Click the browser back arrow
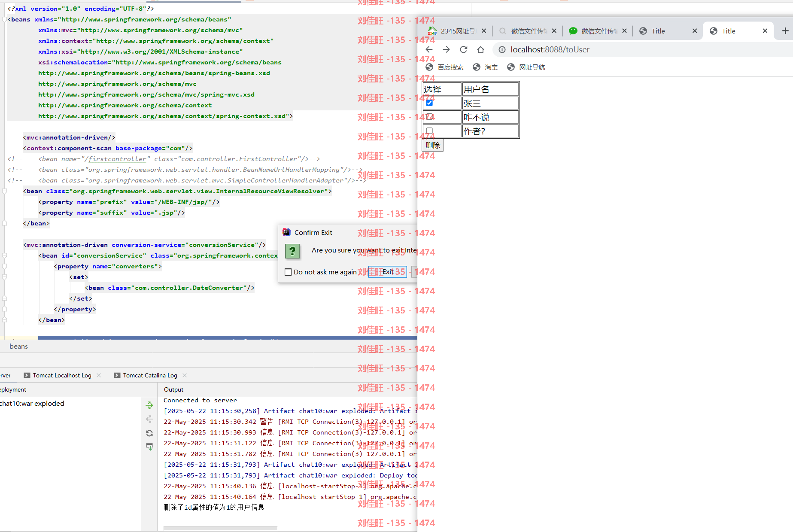Viewport: 793px width, 532px height. click(x=429, y=49)
